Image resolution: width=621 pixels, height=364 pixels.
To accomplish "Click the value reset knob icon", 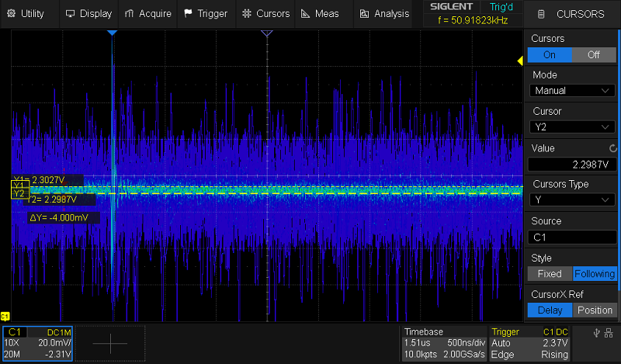I will (613, 148).
